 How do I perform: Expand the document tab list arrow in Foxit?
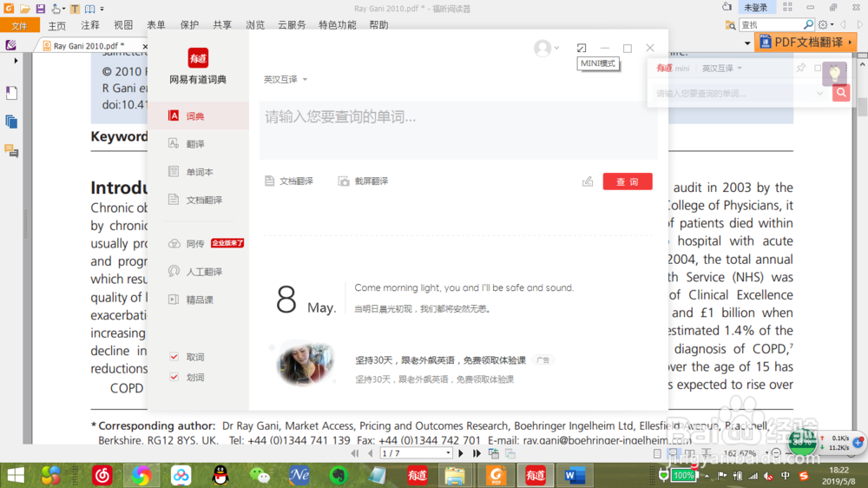pyautogui.click(x=747, y=43)
